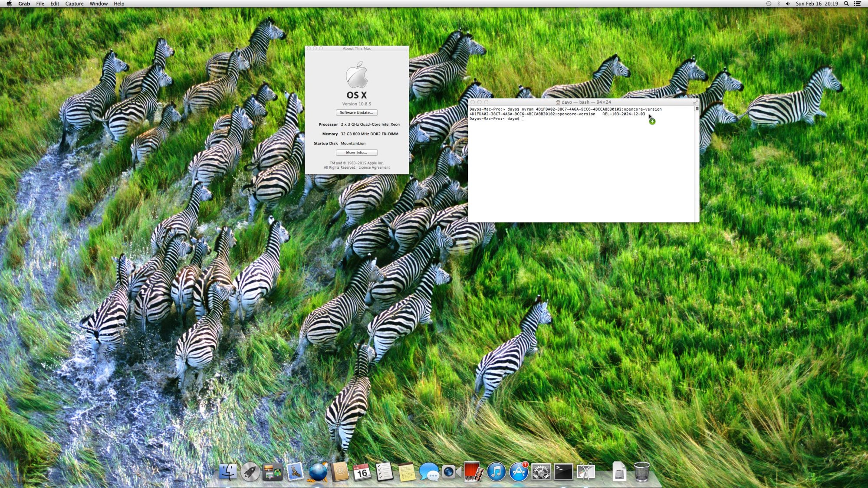This screenshot has height=488, width=868.
Task: Open the Capture menu
Action: (x=74, y=3)
